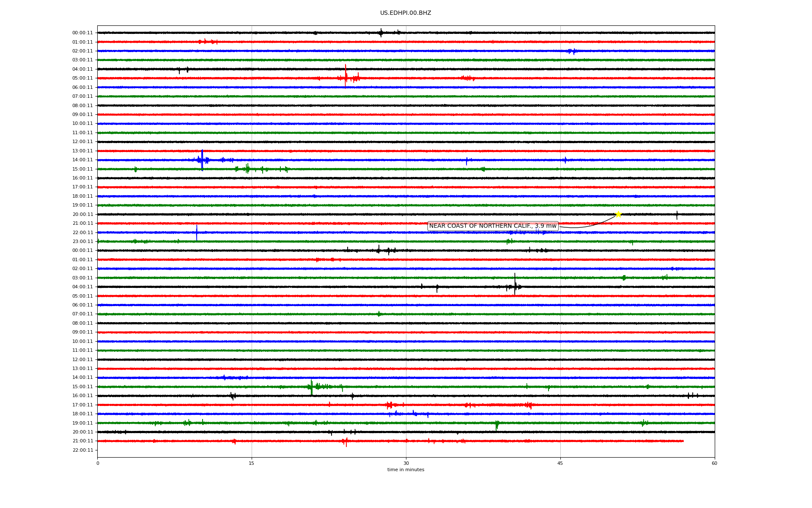This screenshot has height=508, width=812.
Task: Click the 'time in minutes' axis label
Action: click(406, 469)
